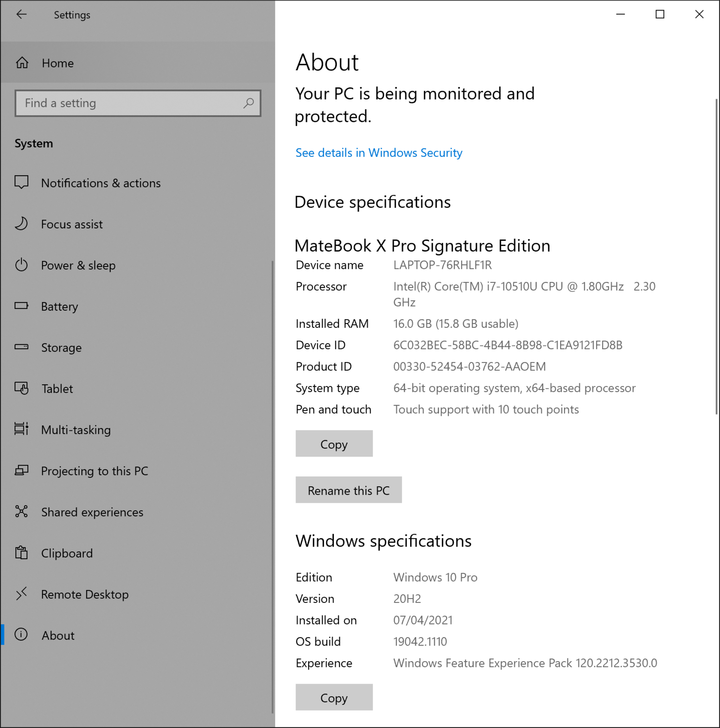Click the Shared experiences icon
Screen dimensions: 720x728
pyautogui.click(x=21, y=512)
